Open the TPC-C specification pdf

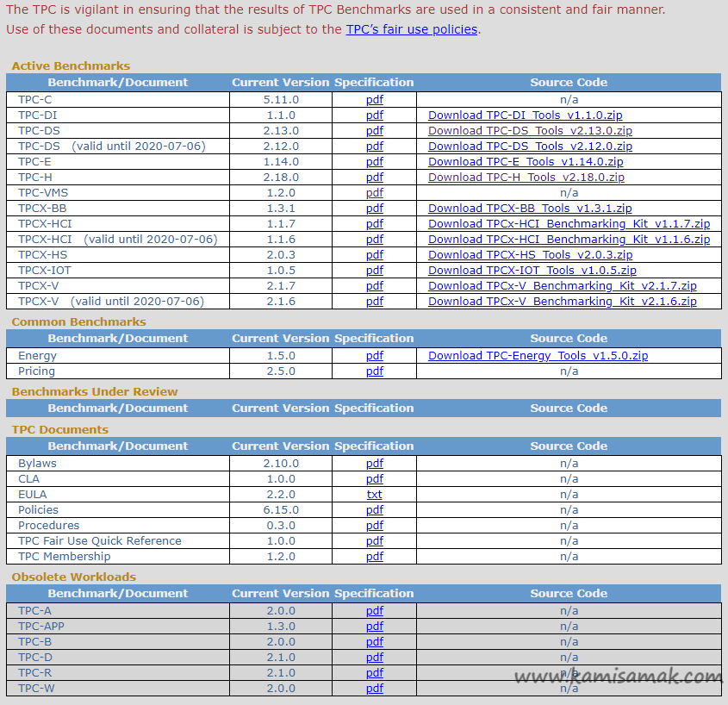[374, 100]
